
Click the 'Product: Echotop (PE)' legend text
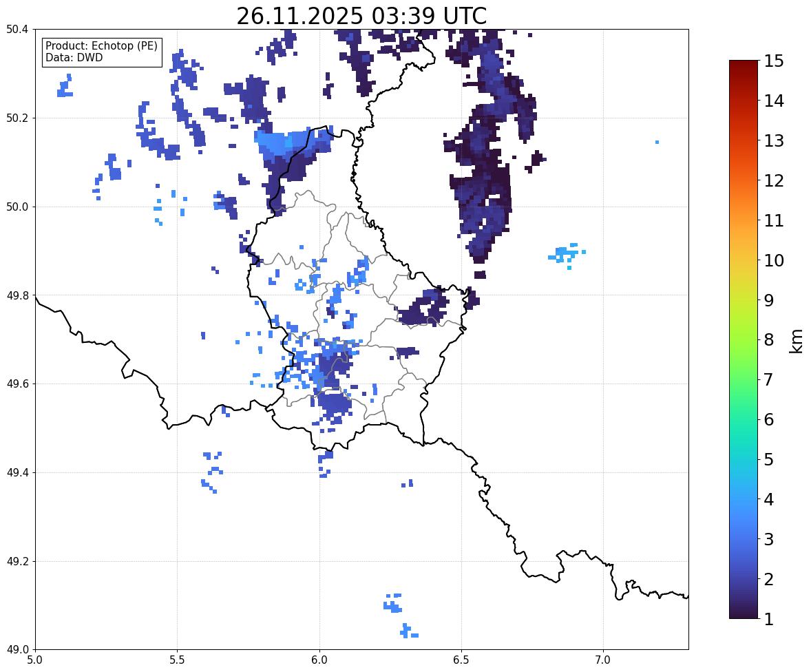click(101, 45)
